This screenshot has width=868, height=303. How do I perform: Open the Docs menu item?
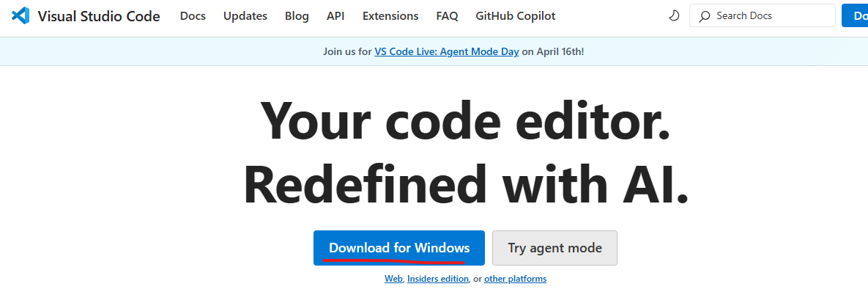[193, 16]
